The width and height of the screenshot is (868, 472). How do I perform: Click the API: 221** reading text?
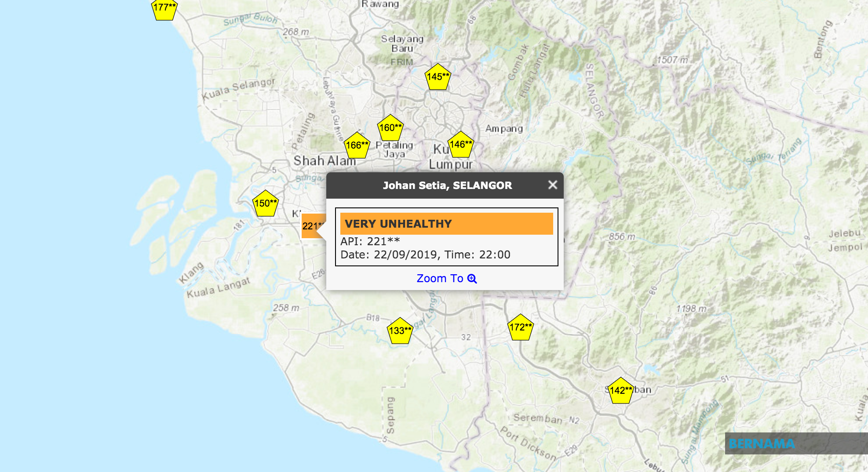click(x=370, y=241)
